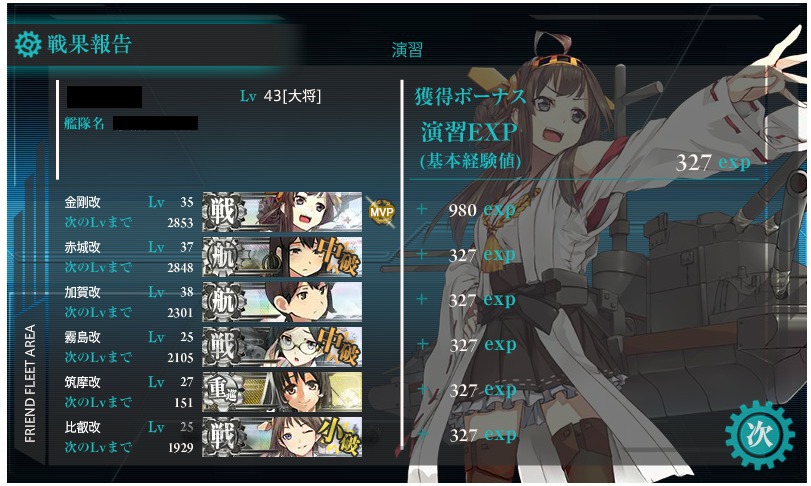Click the MVP medal badge
Image resolution: width=811 pixels, height=486 pixels.
coord(381,212)
